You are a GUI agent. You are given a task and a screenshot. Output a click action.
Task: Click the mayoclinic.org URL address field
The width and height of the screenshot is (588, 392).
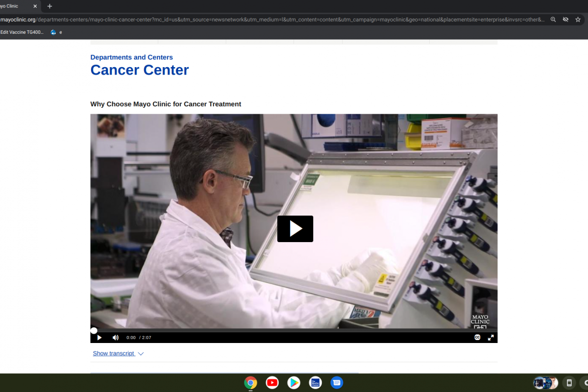tap(245, 20)
